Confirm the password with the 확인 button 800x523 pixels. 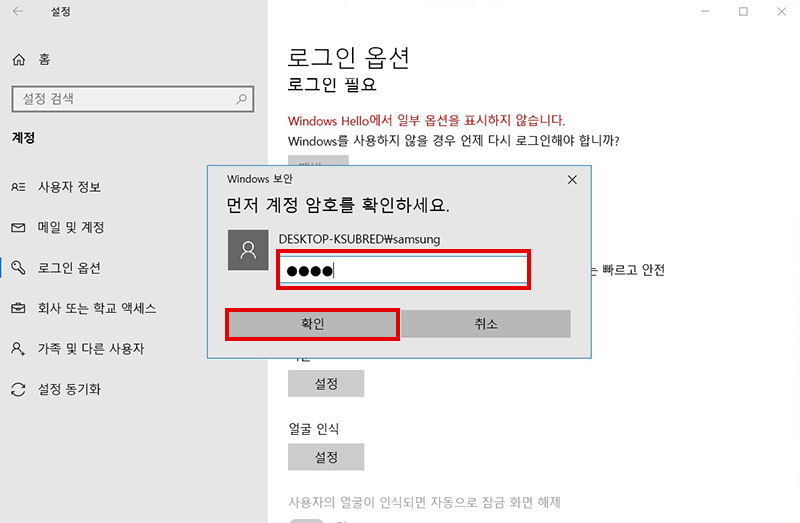313,324
